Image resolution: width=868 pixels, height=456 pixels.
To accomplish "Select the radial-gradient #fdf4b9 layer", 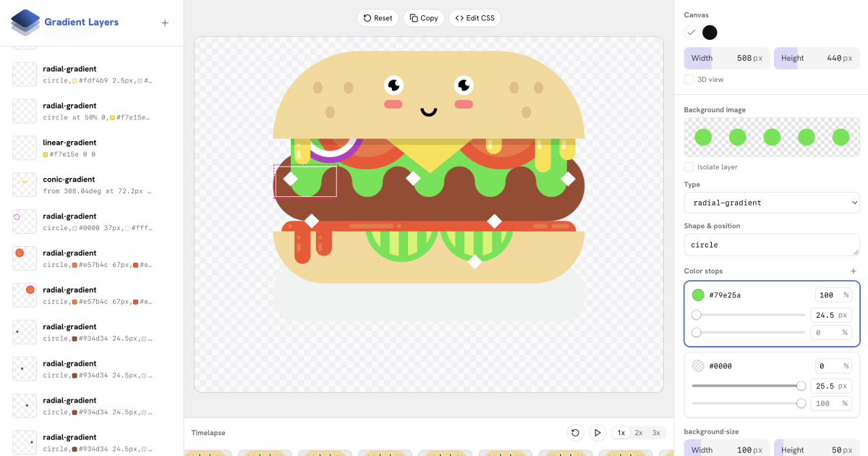I will point(92,75).
